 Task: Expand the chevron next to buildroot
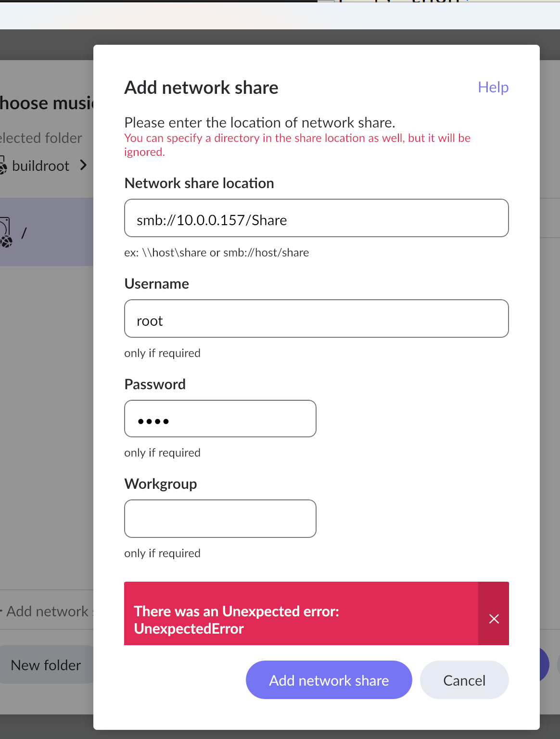[84, 166]
